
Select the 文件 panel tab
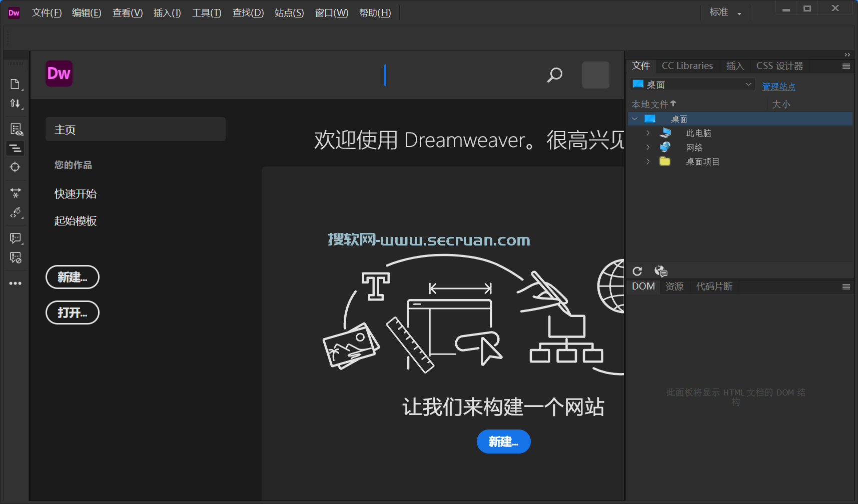641,66
